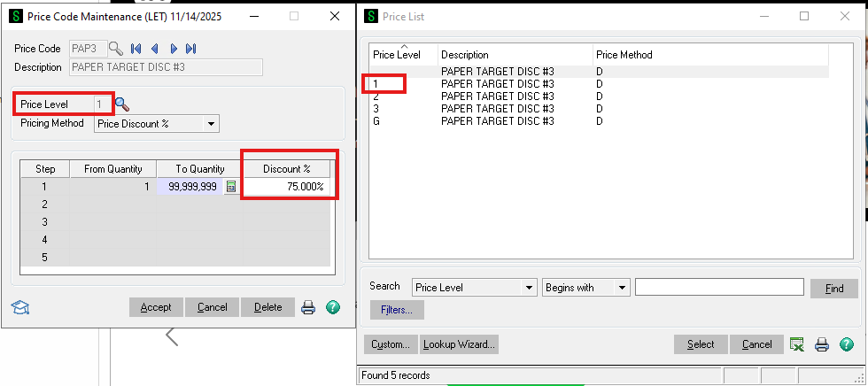Image resolution: width=868 pixels, height=386 pixels.
Task: Export the Price List to Excel
Action: [x=797, y=344]
